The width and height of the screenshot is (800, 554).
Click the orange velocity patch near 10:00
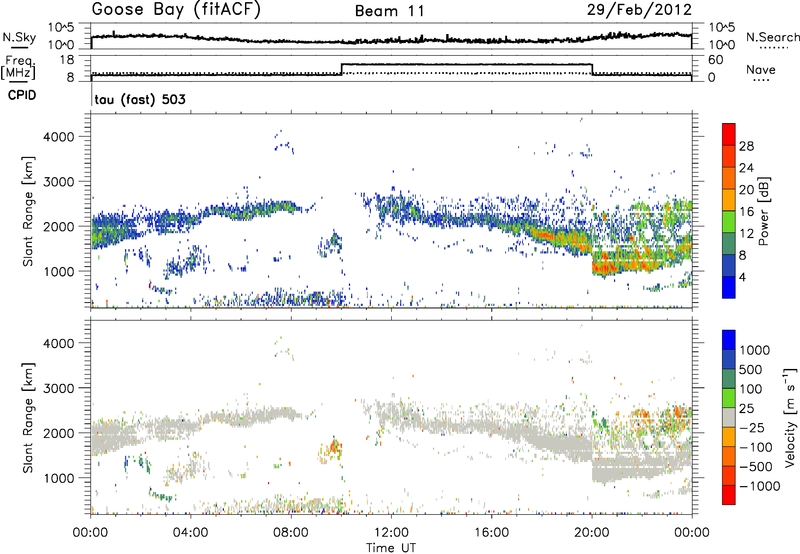point(334,449)
